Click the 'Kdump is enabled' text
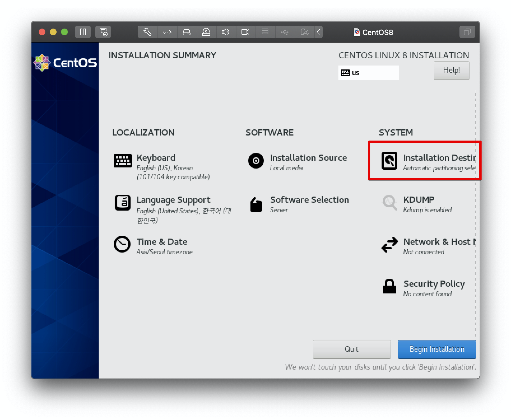This screenshot has height=420, width=511. point(427,210)
